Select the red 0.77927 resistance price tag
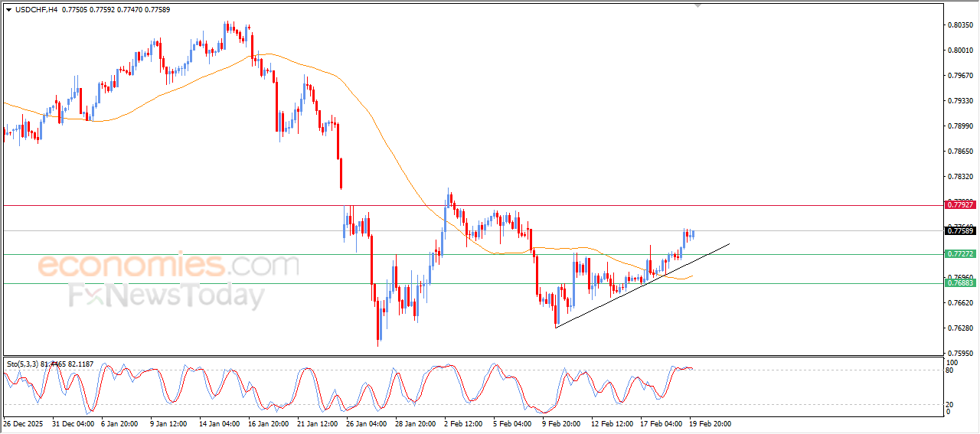Image resolution: width=980 pixels, height=434 pixels. point(960,205)
